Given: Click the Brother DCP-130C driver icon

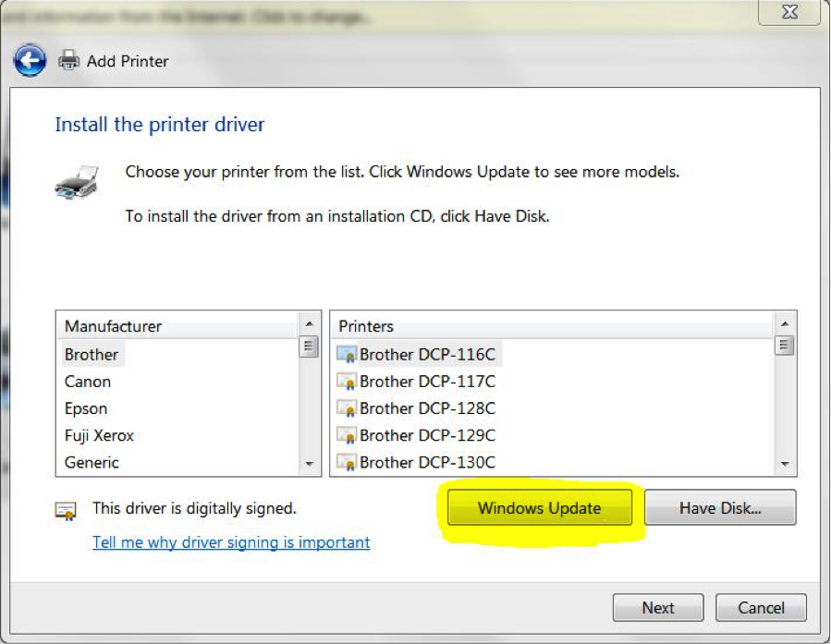Looking at the screenshot, I should [x=347, y=462].
